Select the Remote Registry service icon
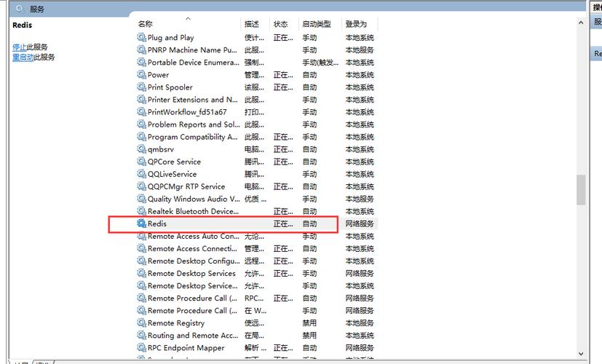The width and height of the screenshot is (602, 364). (x=141, y=323)
